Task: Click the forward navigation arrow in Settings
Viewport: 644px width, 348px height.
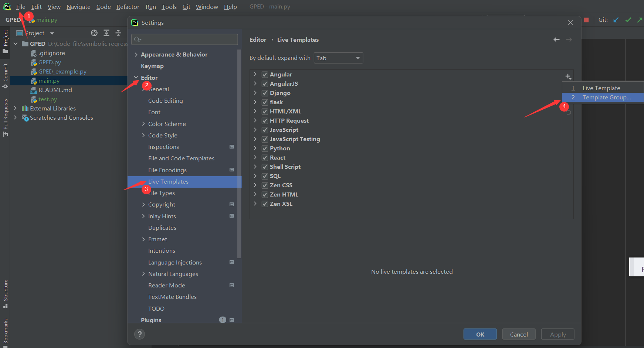Action: tap(569, 40)
